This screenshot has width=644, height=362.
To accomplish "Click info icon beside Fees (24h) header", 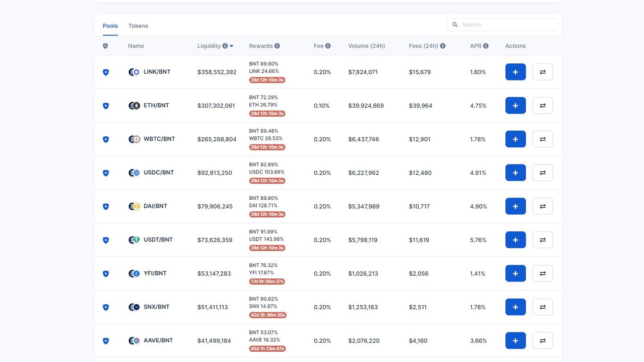I will (x=442, y=46).
